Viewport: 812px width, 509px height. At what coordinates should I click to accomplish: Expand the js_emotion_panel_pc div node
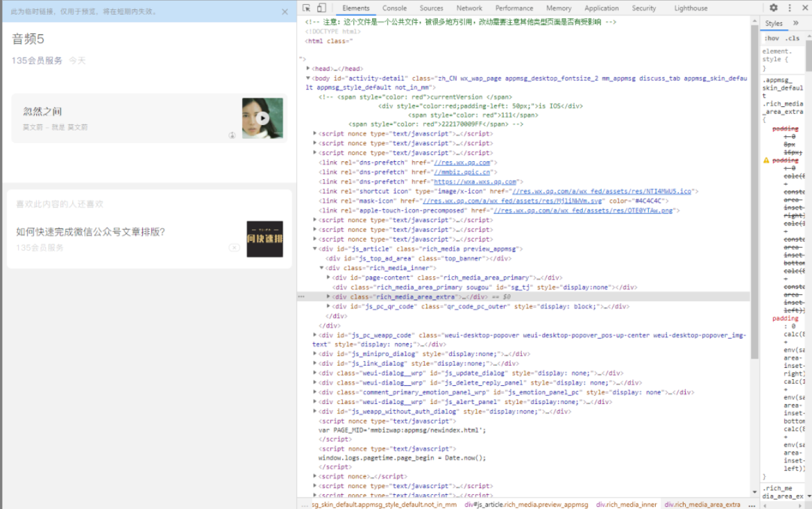[315, 393]
